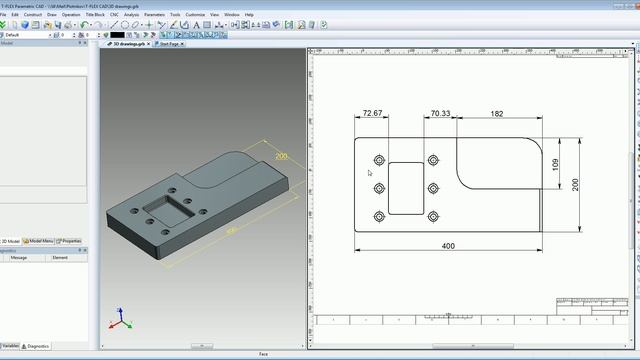640x360 pixels.
Task: Open the Help menu
Action: point(249,15)
